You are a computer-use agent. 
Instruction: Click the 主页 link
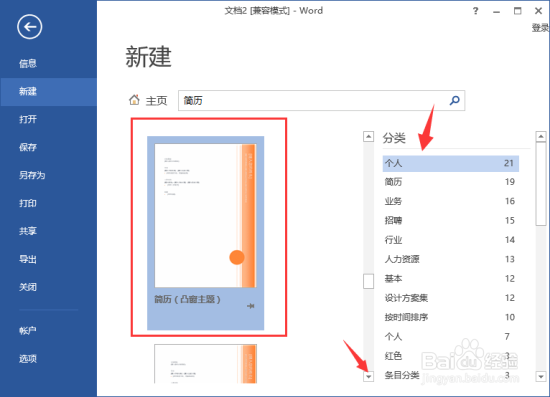(156, 101)
